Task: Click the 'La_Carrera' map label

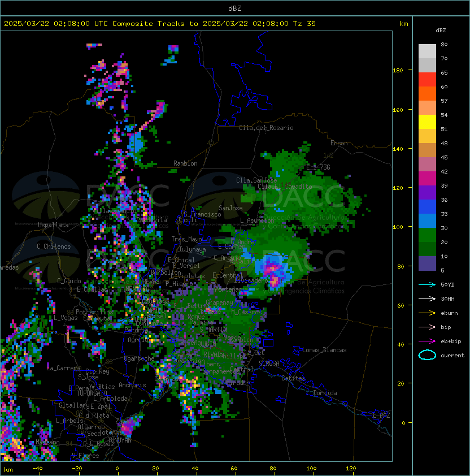Action: [x=64, y=368]
